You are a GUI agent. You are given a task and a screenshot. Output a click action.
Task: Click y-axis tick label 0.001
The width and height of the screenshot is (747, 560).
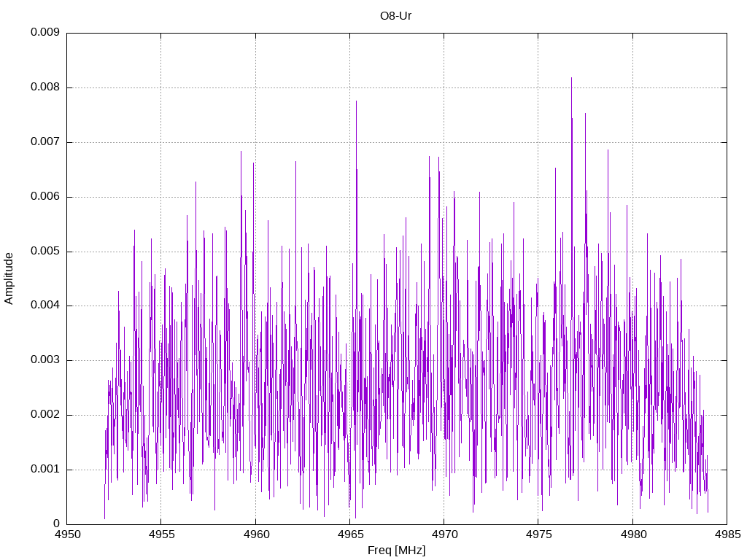tap(45, 470)
